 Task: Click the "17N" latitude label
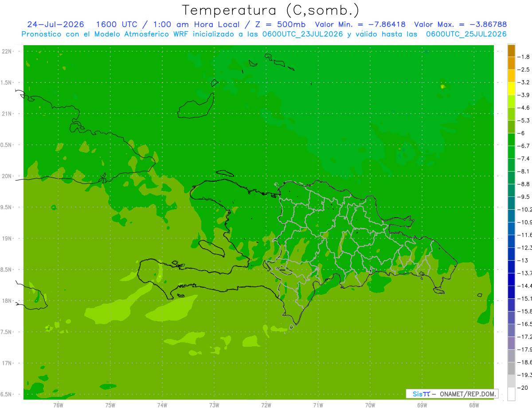click(7, 364)
